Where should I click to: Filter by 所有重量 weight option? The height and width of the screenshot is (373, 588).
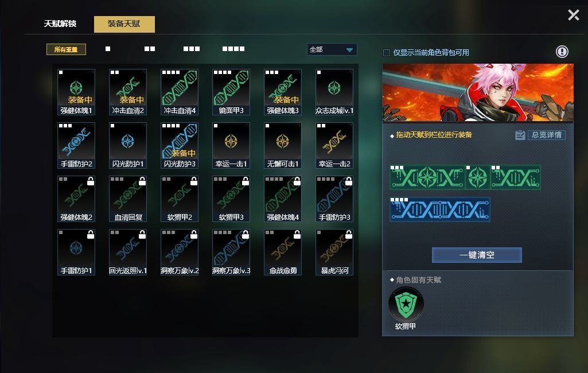pyautogui.click(x=66, y=49)
